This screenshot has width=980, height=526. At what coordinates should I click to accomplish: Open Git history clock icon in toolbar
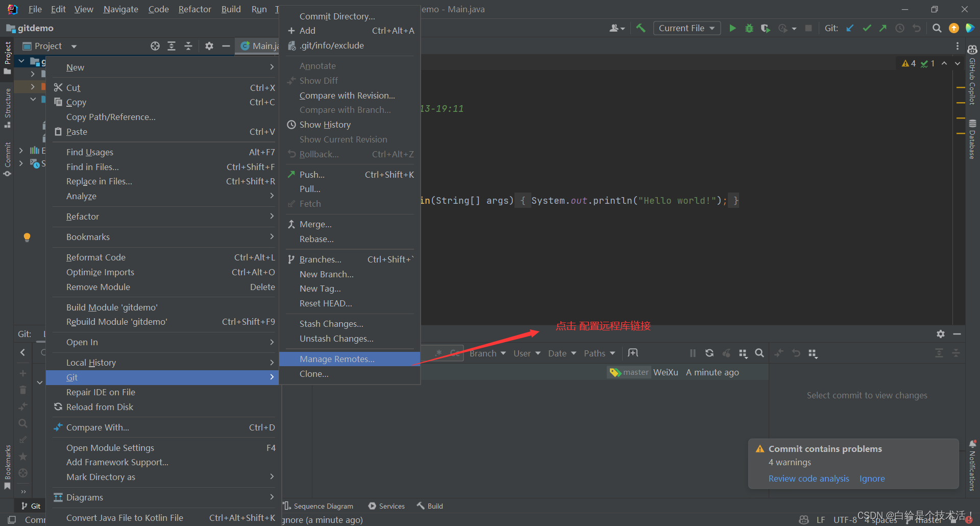[900, 28]
